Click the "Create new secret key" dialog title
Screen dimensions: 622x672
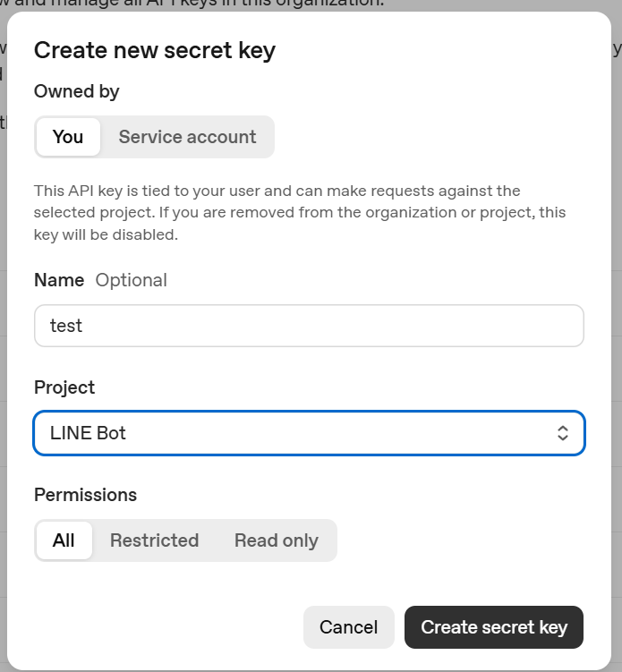(x=155, y=50)
